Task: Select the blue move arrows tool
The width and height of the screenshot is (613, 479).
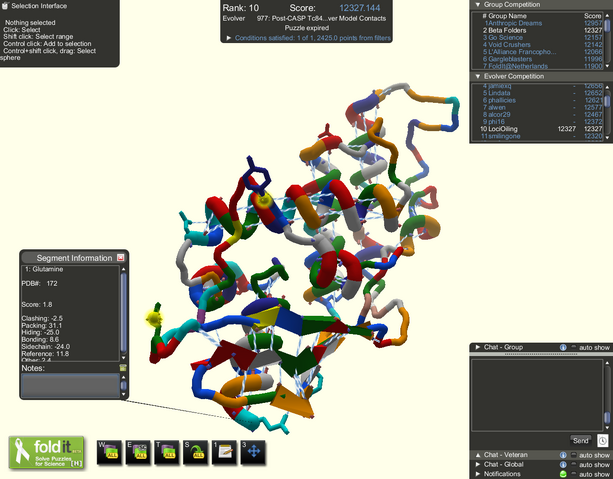Action: (253, 452)
